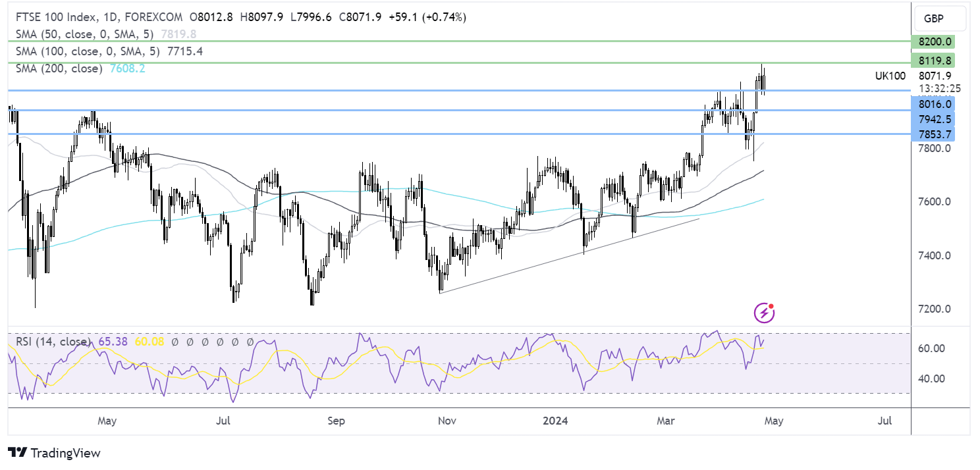
Task: Click the 7853.7 blue level label
Action: coord(932,134)
